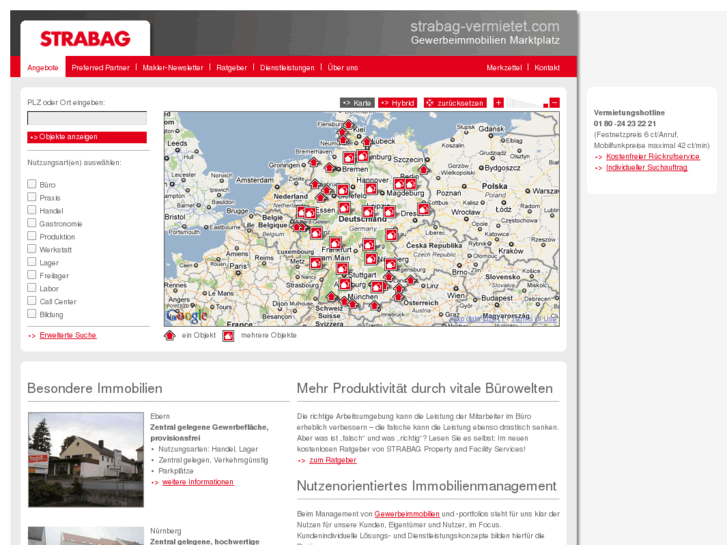Follow the zum Ratgeber link
This screenshot has width=727, height=545.
click(333, 460)
